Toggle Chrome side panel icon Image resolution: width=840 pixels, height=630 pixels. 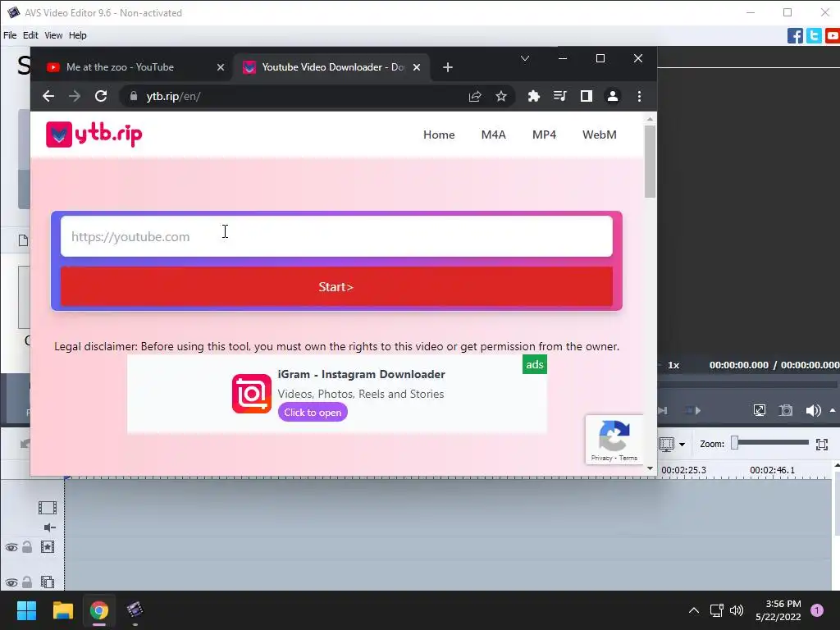pyautogui.click(x=586, y=97)
